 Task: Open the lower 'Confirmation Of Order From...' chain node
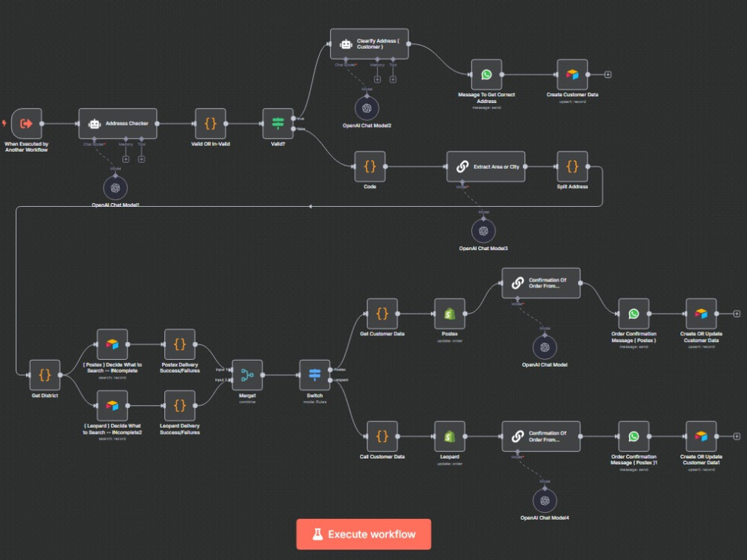click(x=541, y=436)
